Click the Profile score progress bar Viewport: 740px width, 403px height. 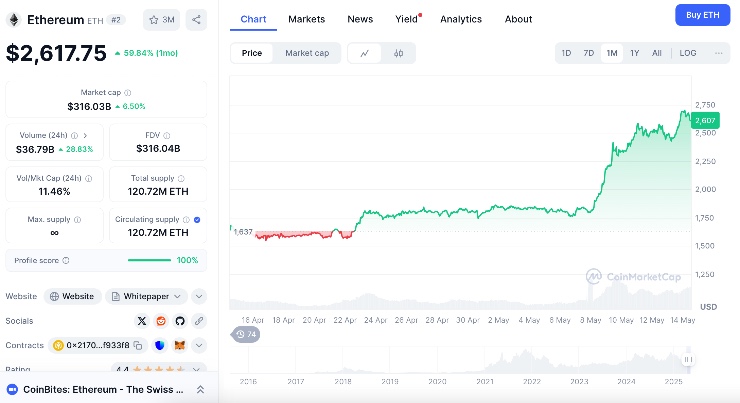coord(149,260)
